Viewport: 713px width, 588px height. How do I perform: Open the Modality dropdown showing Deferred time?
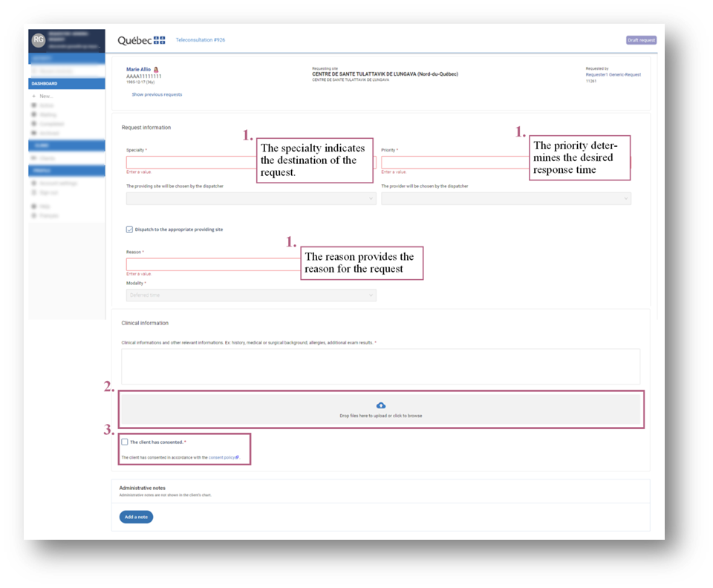coord(251,295)
